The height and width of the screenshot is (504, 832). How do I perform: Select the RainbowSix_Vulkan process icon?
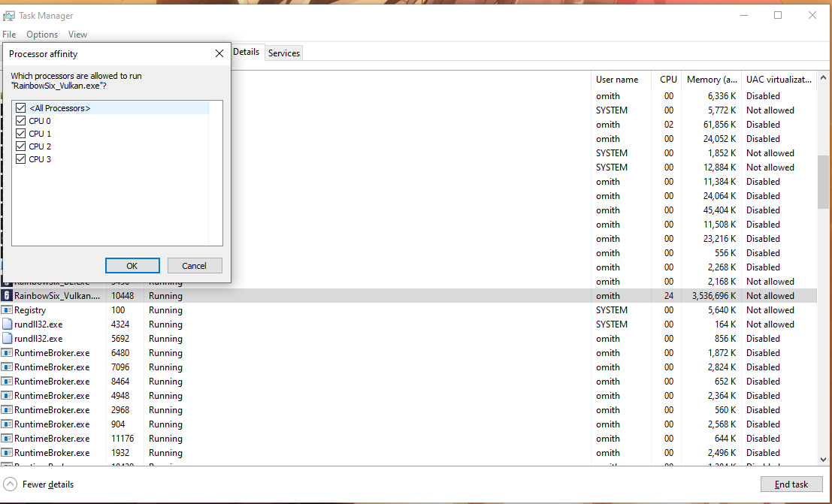[7, 295]
